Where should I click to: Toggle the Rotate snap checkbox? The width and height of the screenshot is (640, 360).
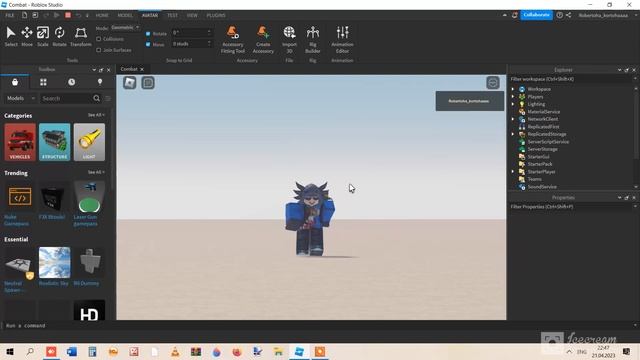click(x=148, y=33)
